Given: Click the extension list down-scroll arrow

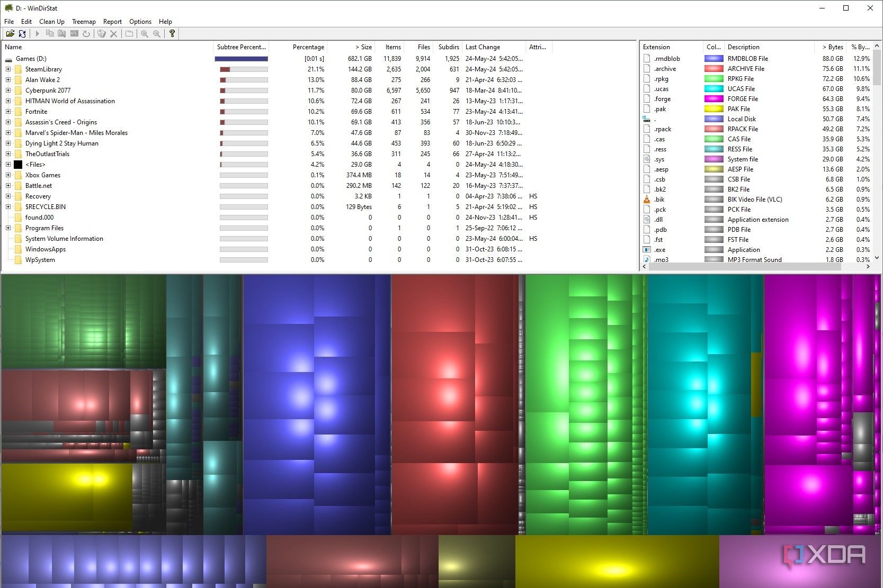Looking at the screenshot, I should click(877, 258).
